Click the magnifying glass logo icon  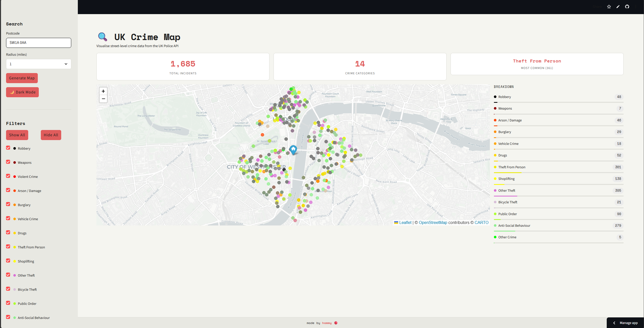coord(102,37)
